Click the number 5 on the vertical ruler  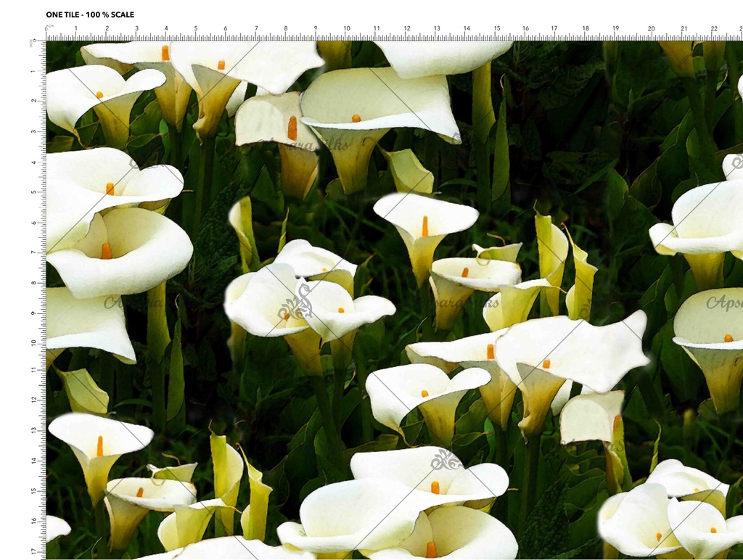pyautogui.click(x=33, y=192)
